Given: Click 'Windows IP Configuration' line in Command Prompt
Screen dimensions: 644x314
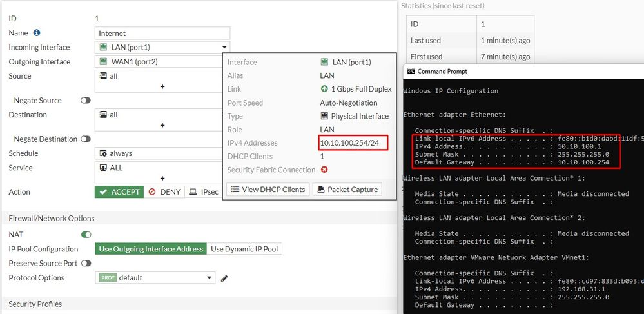Looking at the screenshot, I should [451, 91].
